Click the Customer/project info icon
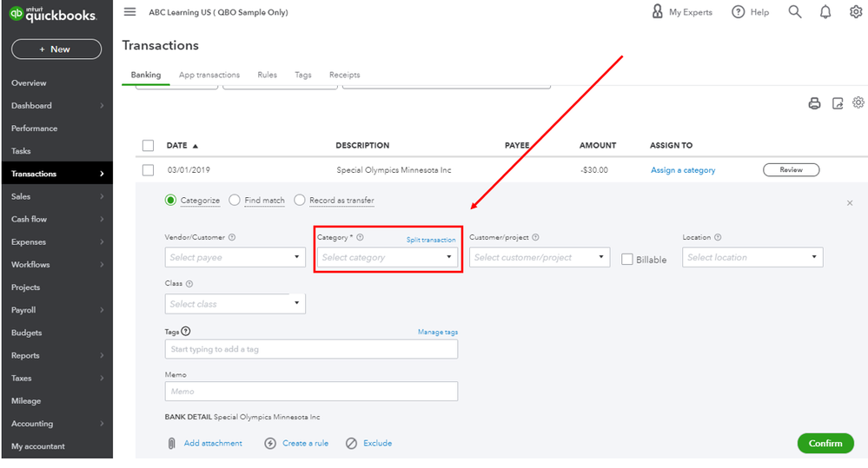The height and width of the screenshot is (468, 868). (x=535, y=237)
